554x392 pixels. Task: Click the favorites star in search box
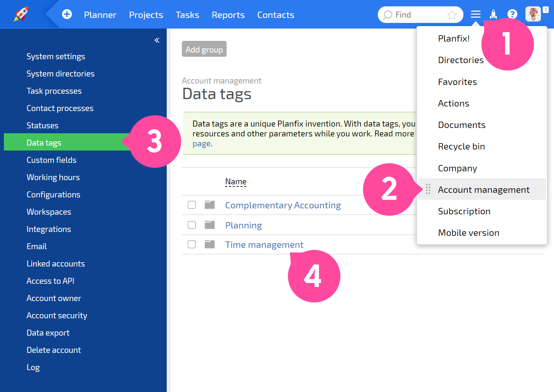452,15
